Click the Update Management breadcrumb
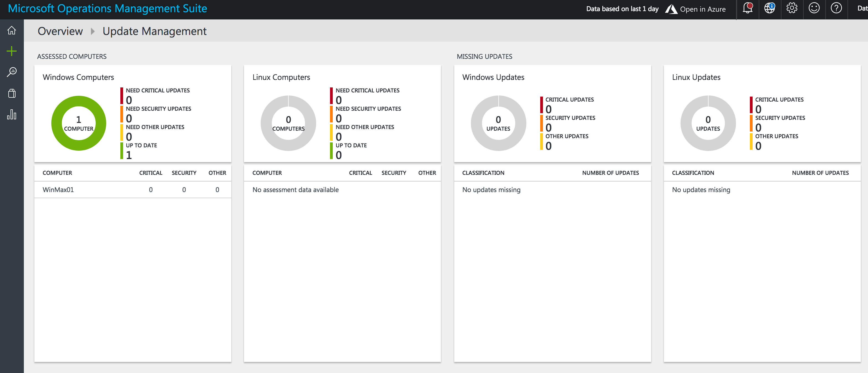Viewport: 868px width, 373px height. coord(155,31)
